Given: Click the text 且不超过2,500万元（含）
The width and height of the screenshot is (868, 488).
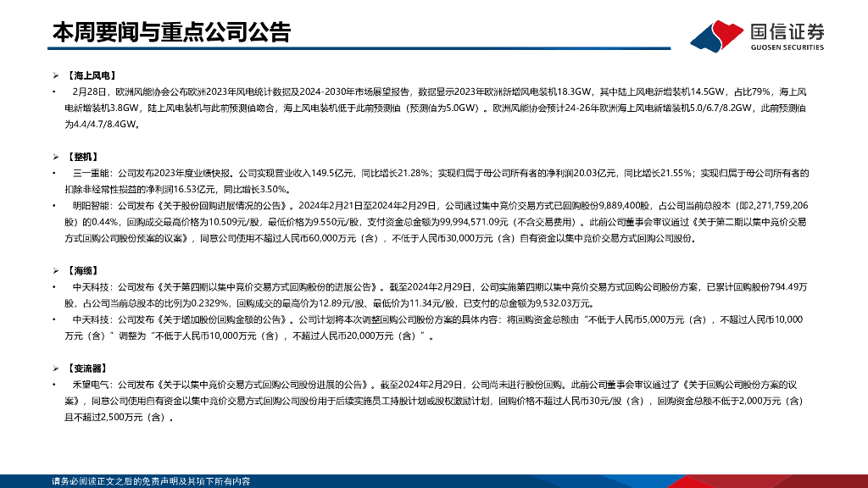Looking at the screenshot, I should (114, 417).
